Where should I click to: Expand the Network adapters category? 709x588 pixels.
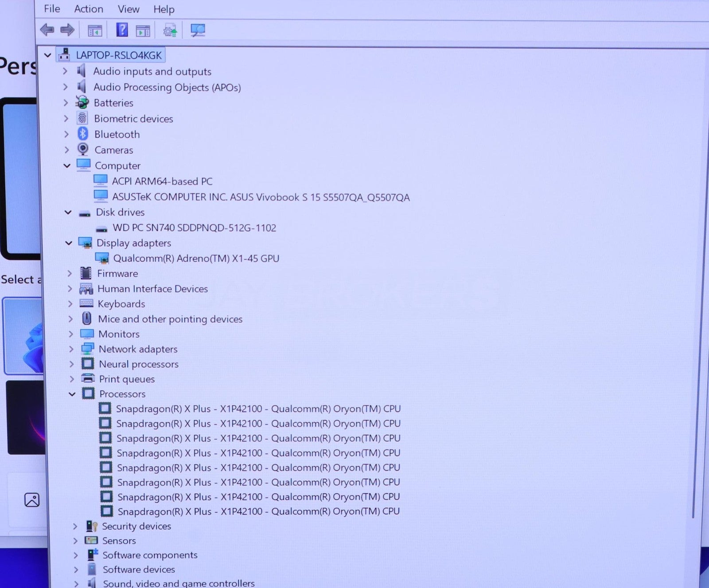[x=71, y=349]
